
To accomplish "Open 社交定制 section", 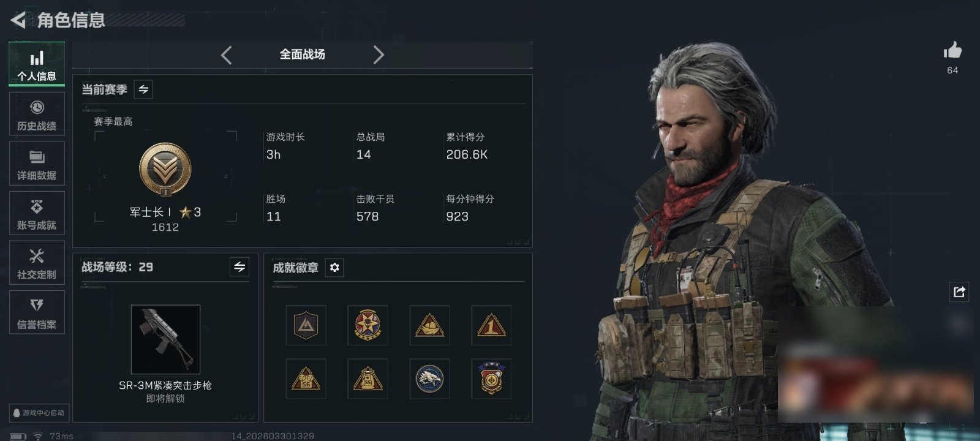I will [37, 263].
